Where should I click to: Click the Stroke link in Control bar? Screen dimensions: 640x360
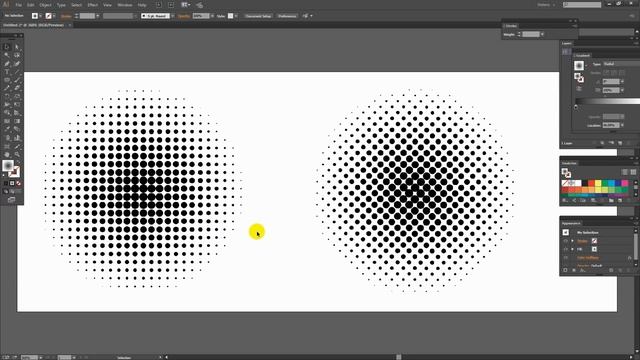click(x=66, y=16)
